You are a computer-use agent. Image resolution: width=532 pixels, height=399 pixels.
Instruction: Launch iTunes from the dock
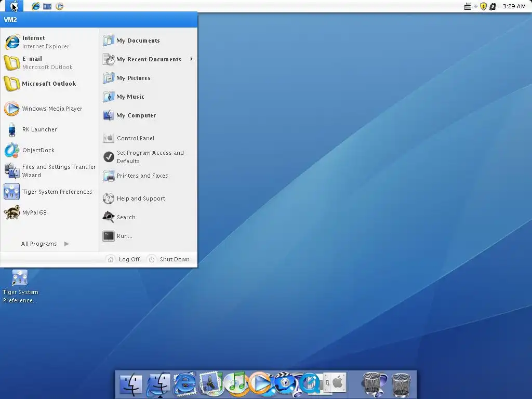(236, 384)
